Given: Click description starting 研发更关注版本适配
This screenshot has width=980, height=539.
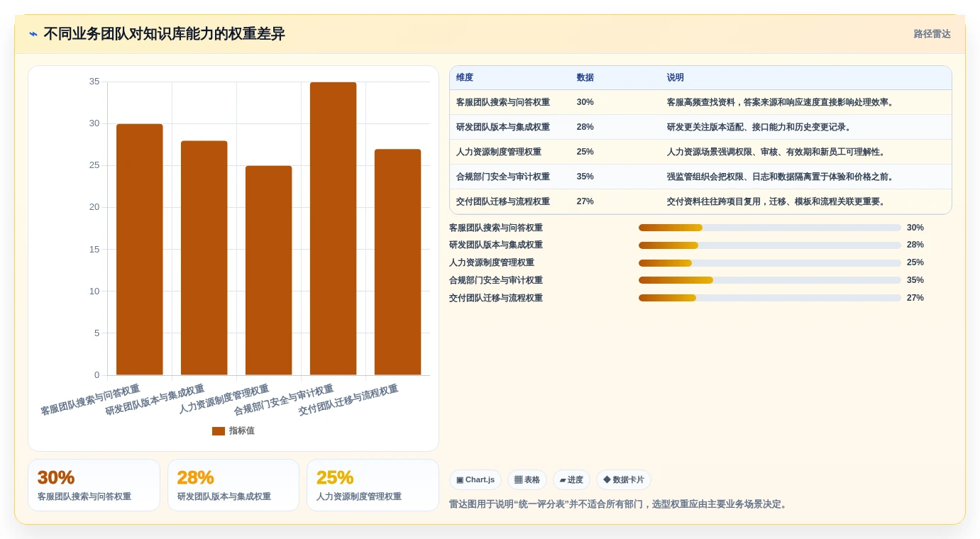Looking at the screenshot, I should click(761, 127).
